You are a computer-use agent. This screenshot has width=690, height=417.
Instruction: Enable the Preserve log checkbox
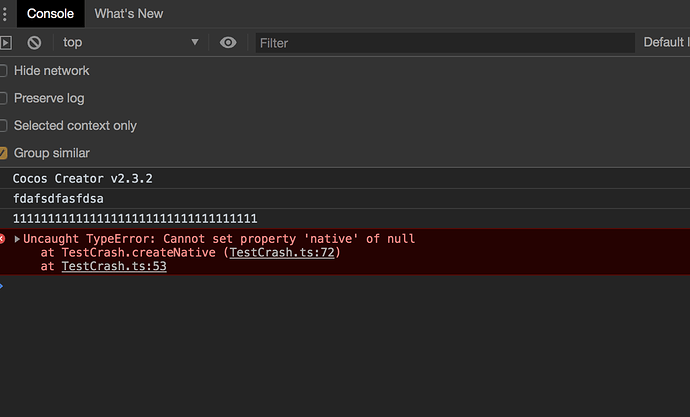click(4, 98)
